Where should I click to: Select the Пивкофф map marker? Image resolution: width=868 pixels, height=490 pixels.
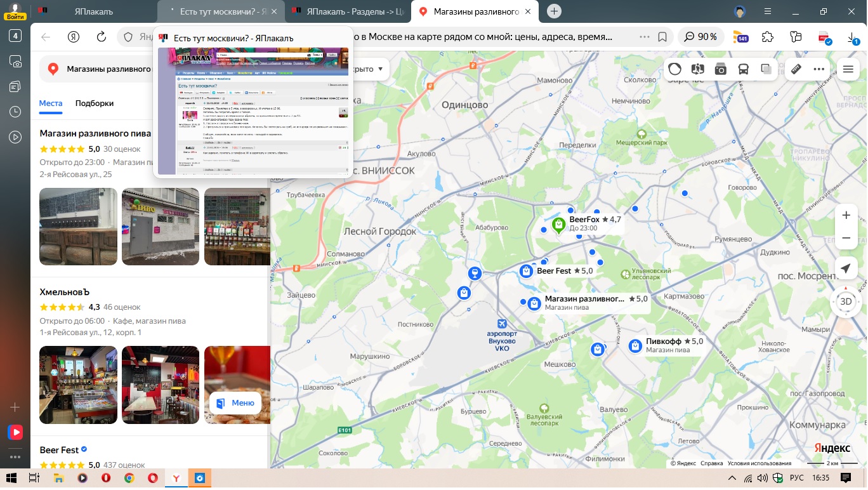click(x=635, y=345)
